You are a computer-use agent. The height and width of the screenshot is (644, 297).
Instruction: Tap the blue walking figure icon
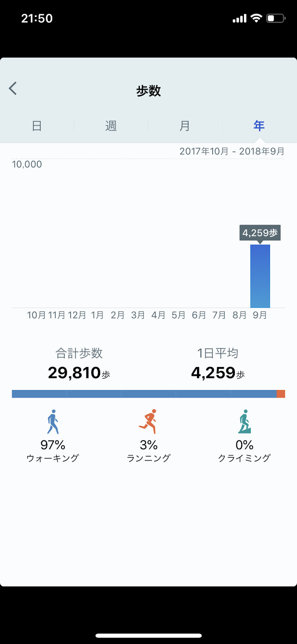53,422
